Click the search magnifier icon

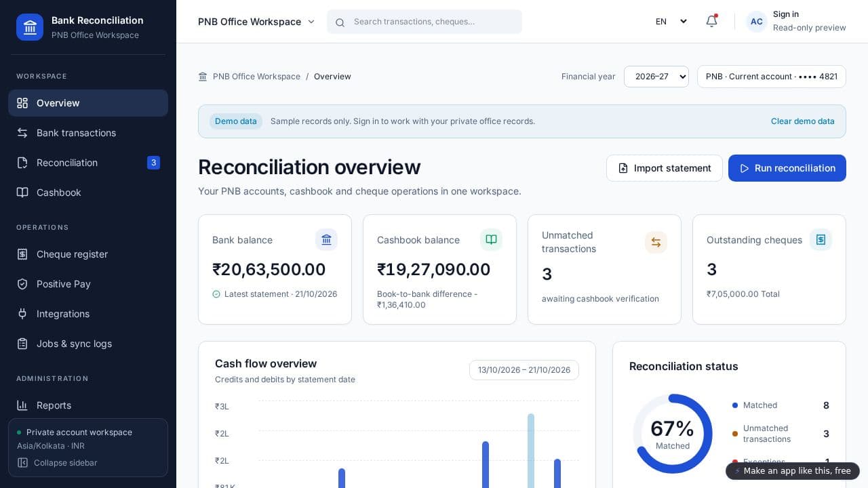pos(340,22)
